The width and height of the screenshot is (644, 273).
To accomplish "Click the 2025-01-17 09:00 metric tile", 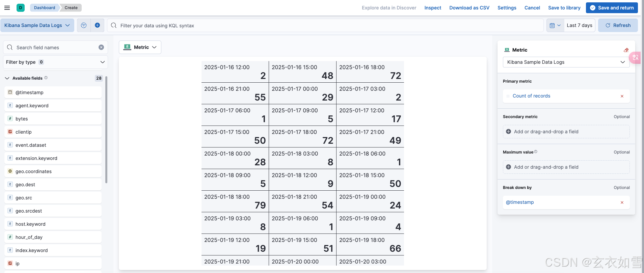I will (302, 115).
